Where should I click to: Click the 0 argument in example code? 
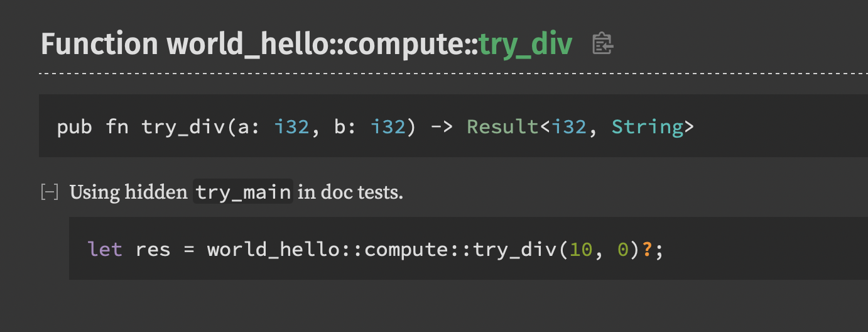(x=622, y=250)
